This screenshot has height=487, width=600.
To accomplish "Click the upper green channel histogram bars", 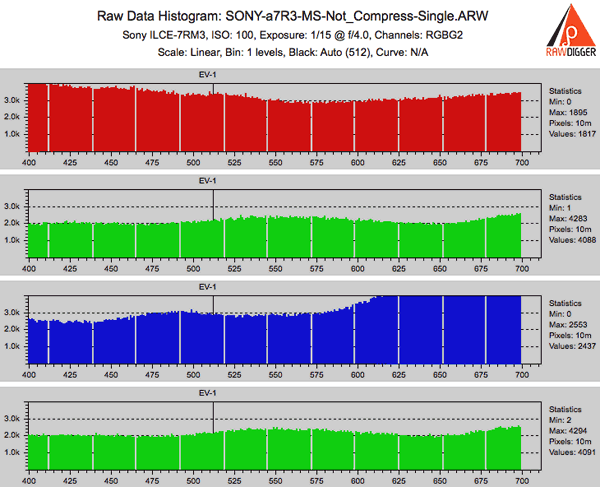I will pyautogui.click(x=300, y=240).
